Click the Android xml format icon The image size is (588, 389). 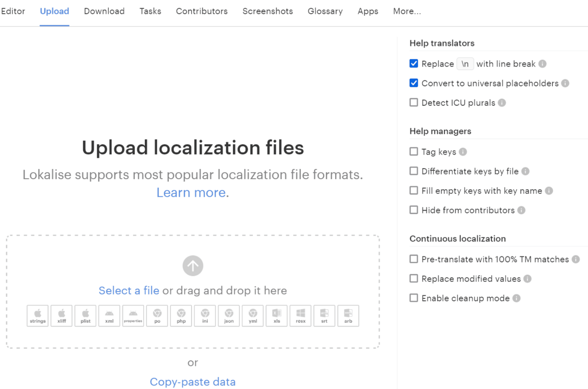click(109, 316)
